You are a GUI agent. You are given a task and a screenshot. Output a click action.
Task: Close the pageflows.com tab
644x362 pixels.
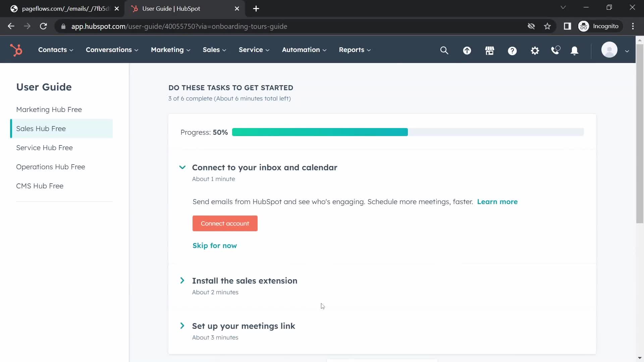(x=117, y=9)
